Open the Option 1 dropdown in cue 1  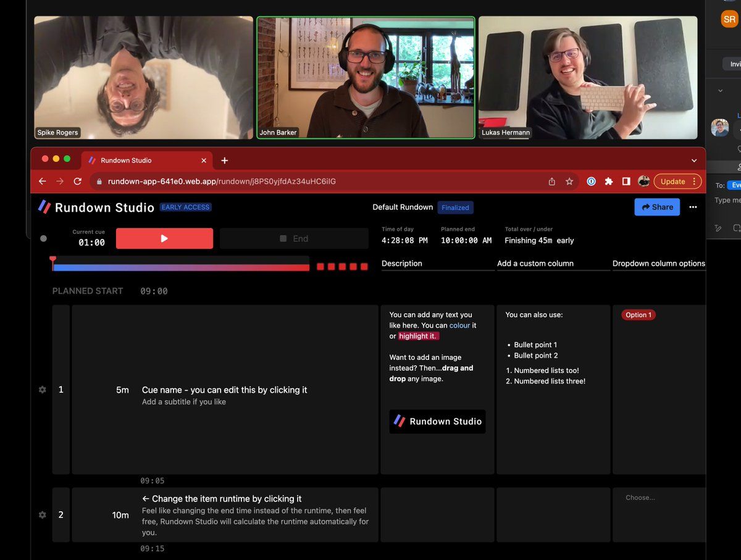(x=638, y=315)
